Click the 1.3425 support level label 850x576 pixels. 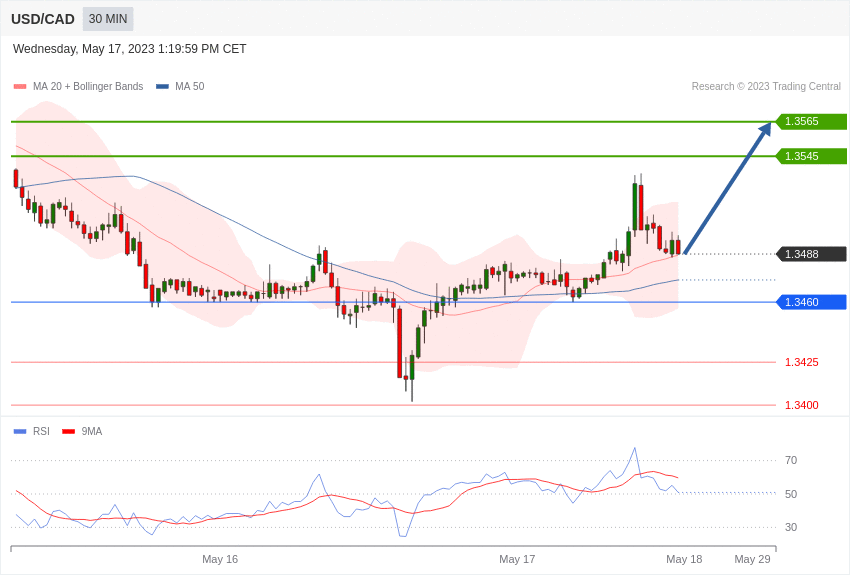tap(802, 362)
